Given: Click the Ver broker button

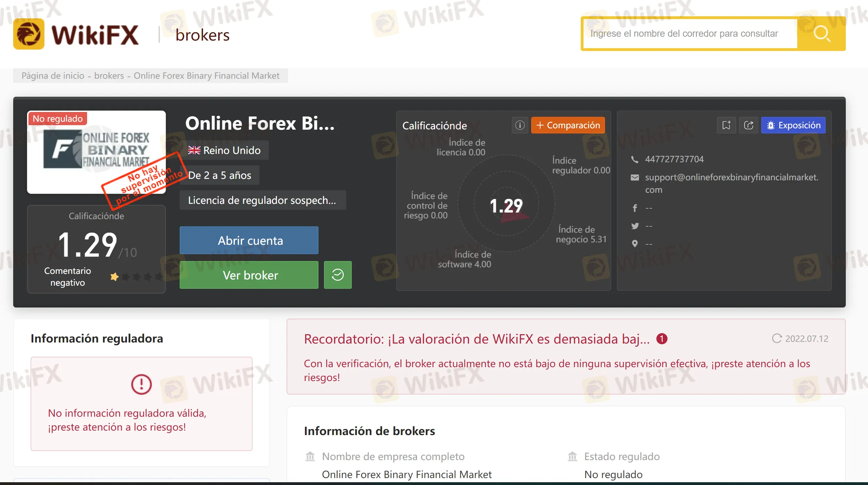Looking at the screenshot, I should click(x=249, y=275).
